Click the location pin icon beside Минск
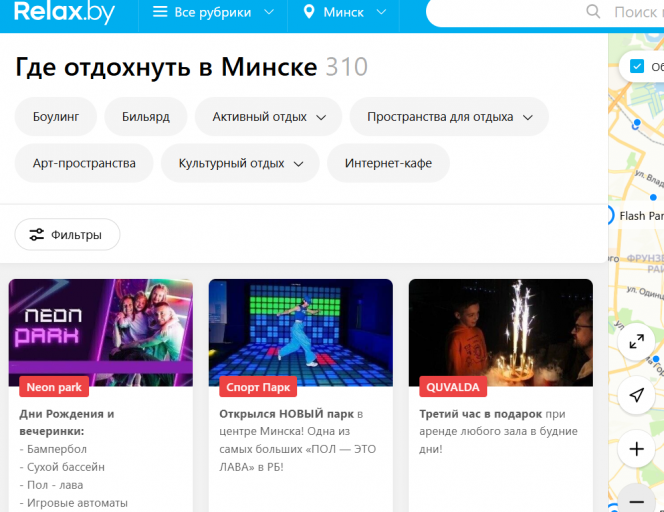The width and height of the screenshot is (664, 512). 309,12
